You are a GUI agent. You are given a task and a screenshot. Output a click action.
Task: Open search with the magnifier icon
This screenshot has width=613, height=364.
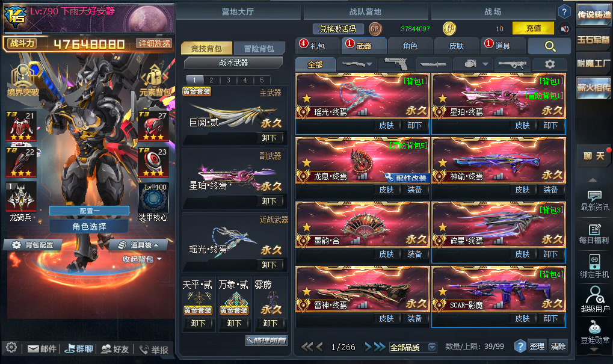pos(550,46)
